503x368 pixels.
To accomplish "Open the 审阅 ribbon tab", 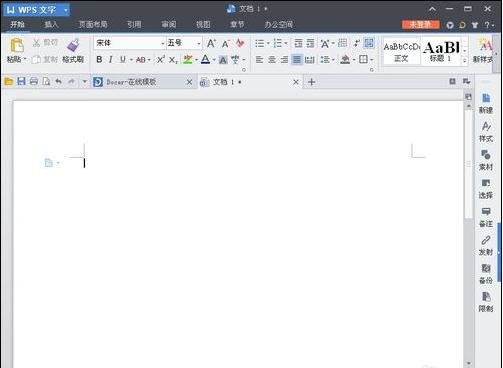I will 169,24.
